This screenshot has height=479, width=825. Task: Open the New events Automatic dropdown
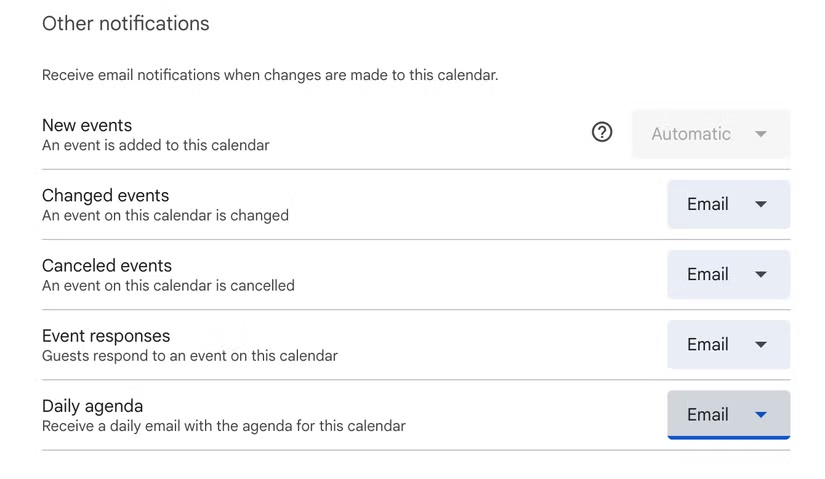710,134
